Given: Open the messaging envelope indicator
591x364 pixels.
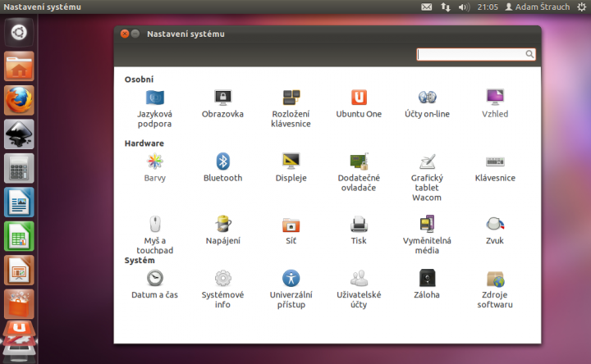Looking at the screenshot, I should [x=427, y=7].
